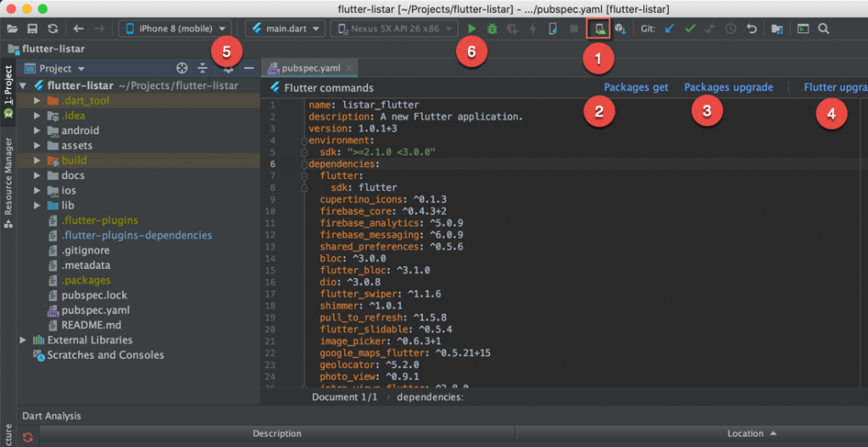Open Git history clock icon

coord(731,29)
